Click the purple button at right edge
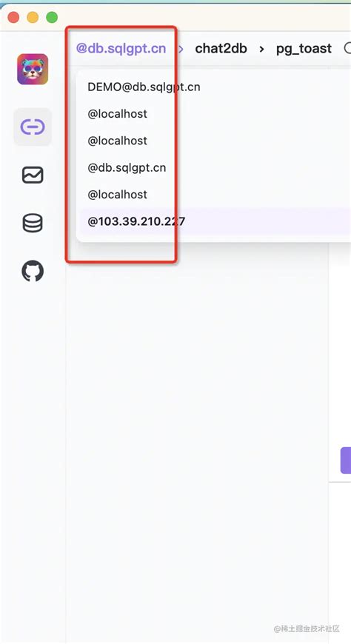The width and height of the screenshot is (351, 644). [x=346, y=460]
